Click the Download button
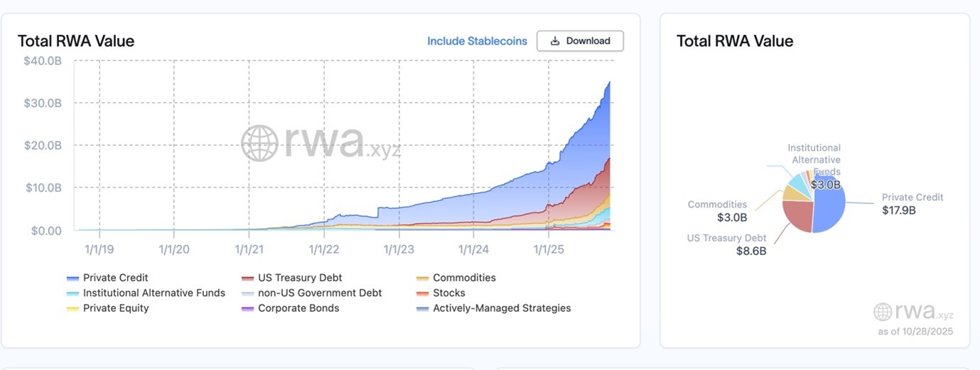Viewport: 980px width, 370px height. (x=580, y=41)
